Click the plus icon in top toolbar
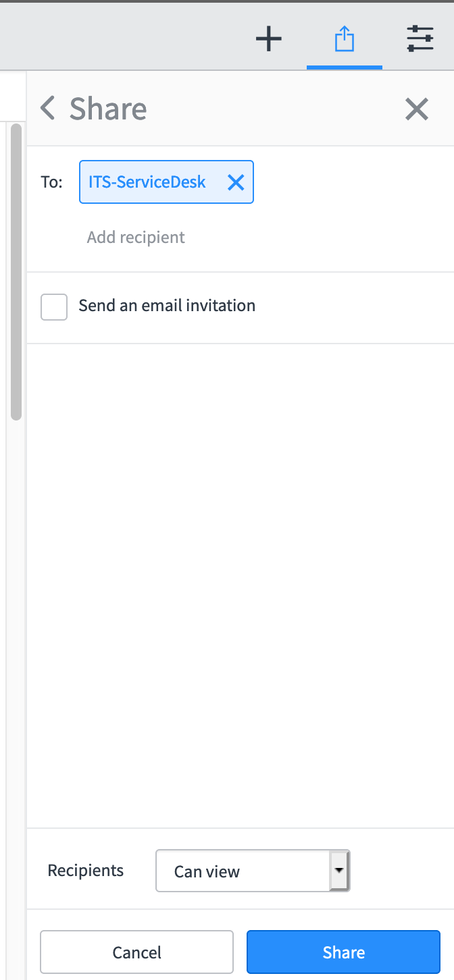This screenshot has width=454, height=980. tap(269, 39)
